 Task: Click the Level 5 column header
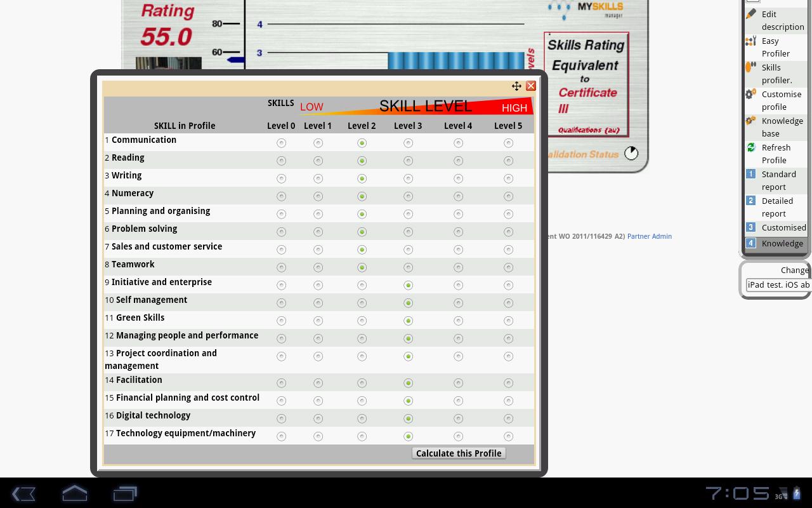pyautogui.click(x=508, y=126)
